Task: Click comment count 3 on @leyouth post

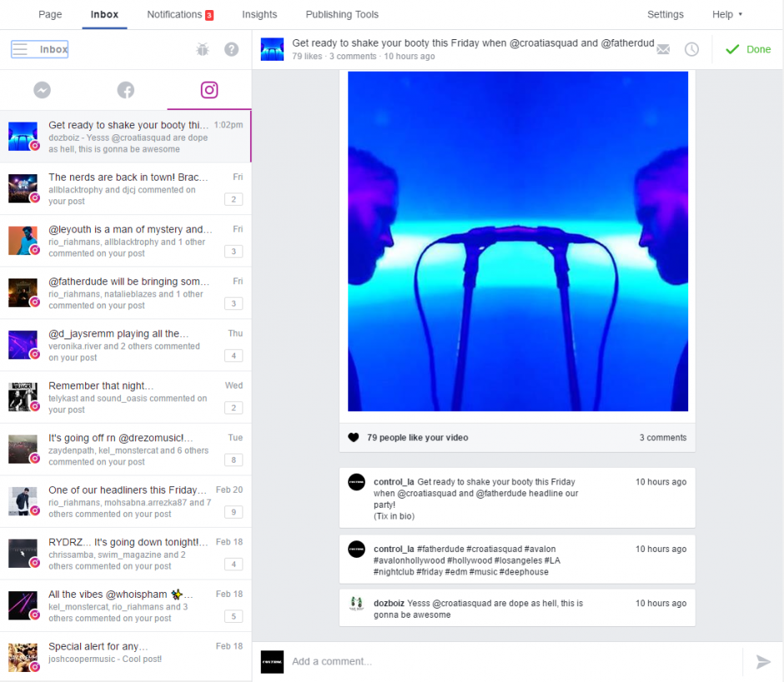Action: 234,251
